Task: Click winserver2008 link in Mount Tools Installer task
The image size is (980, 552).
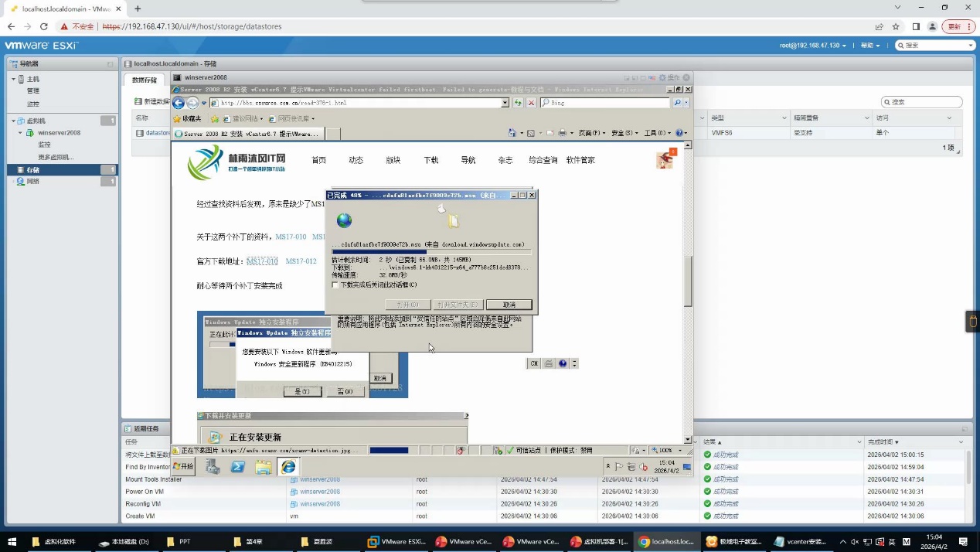Action: coord(320,479)
